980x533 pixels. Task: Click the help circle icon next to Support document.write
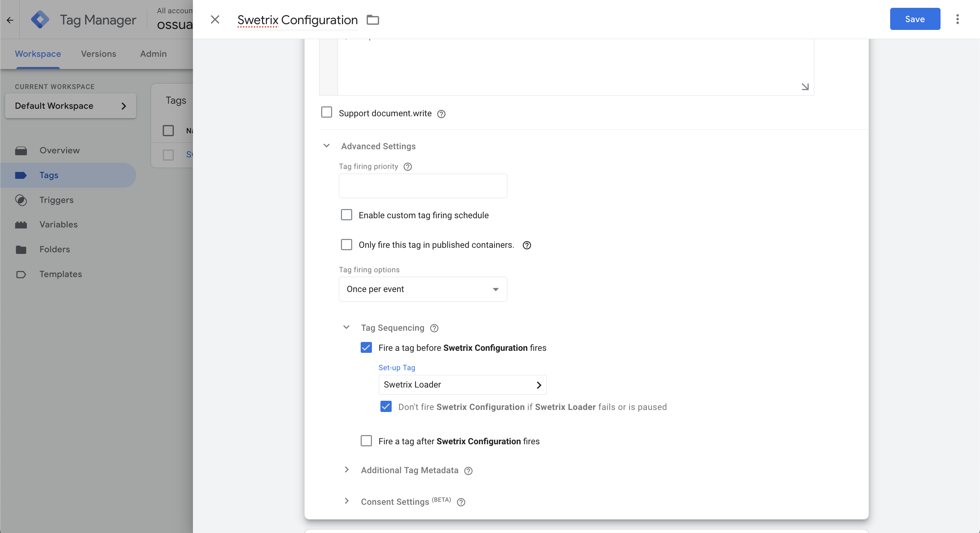click(x=441, y=114)
